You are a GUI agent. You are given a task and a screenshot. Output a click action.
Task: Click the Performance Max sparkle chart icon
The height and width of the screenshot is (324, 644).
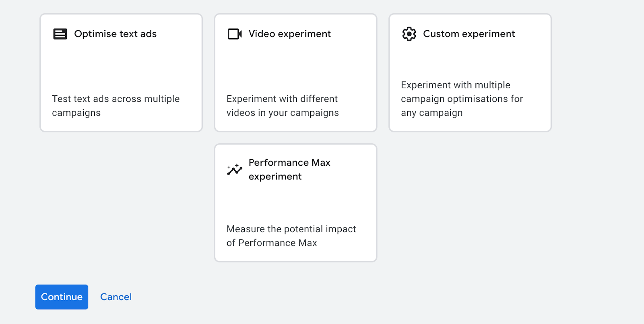click(x=235, y=169)
